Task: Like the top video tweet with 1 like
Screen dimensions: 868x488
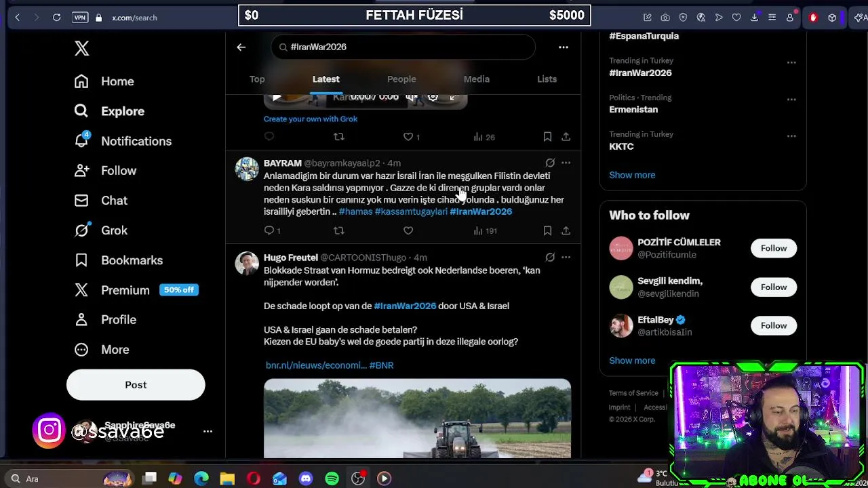Action: click(412, 137)
